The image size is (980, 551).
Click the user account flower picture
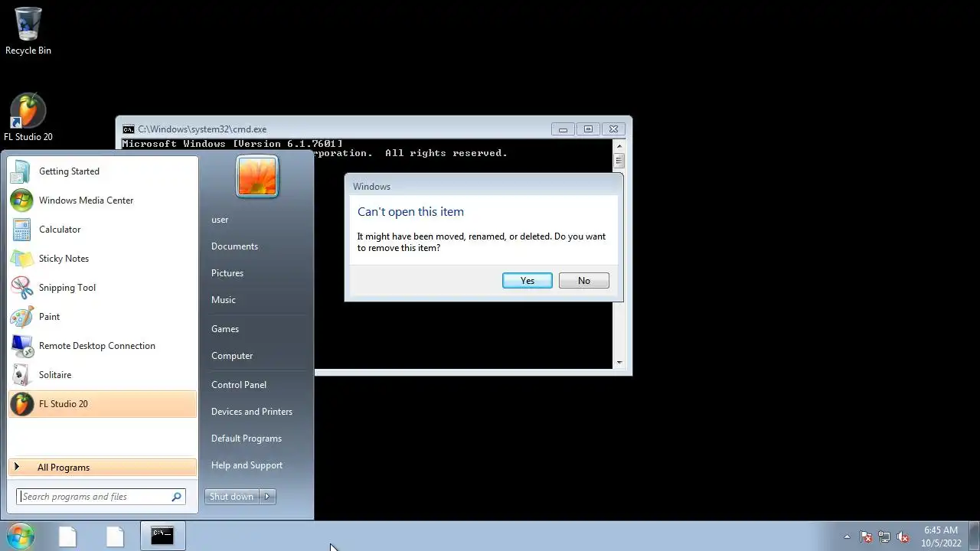[257, 176]
